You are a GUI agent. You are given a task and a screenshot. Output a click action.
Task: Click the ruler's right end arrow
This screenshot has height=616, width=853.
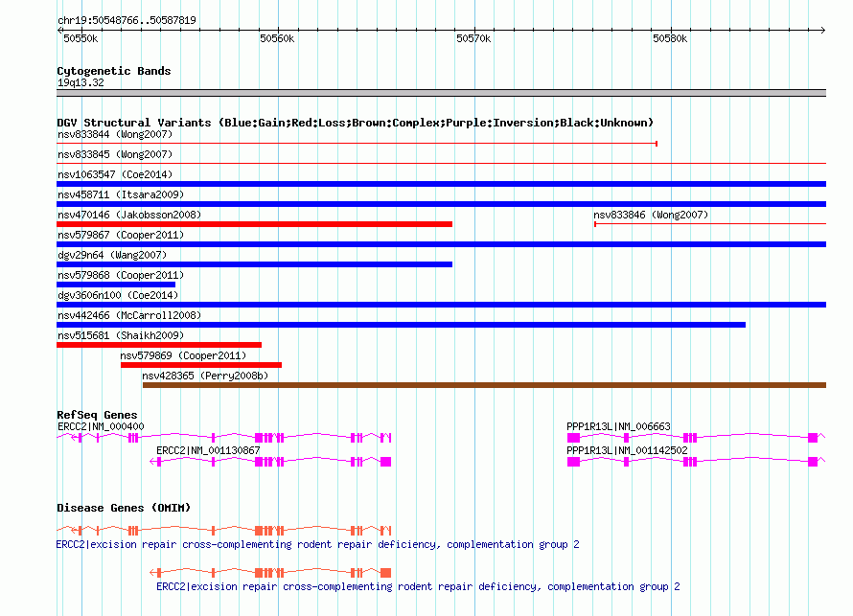coord(822,30)
